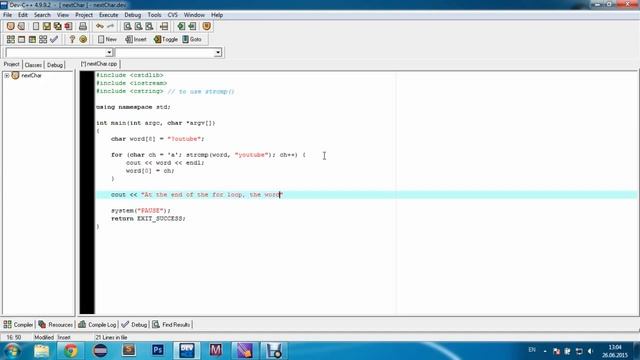Click the Search Again magnifier icon
This screenshot has height=360, width=640.
[x=149, y=26]
